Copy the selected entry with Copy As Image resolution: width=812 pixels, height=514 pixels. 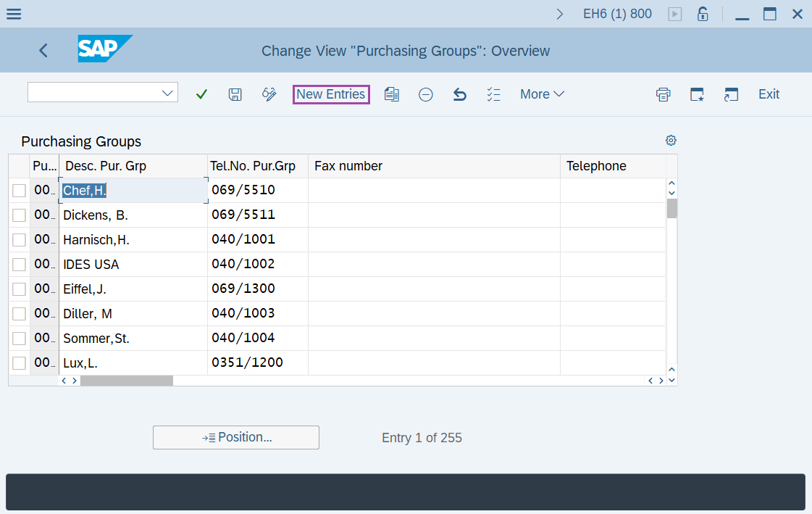[x=392, y=94]
